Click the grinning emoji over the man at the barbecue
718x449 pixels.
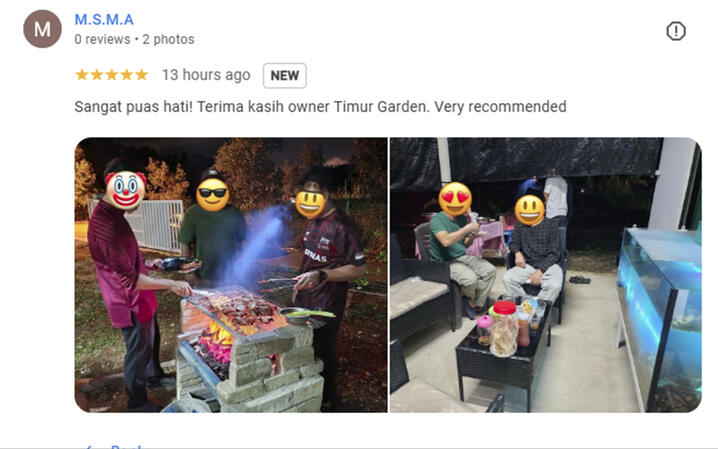(x=310, y=204)
